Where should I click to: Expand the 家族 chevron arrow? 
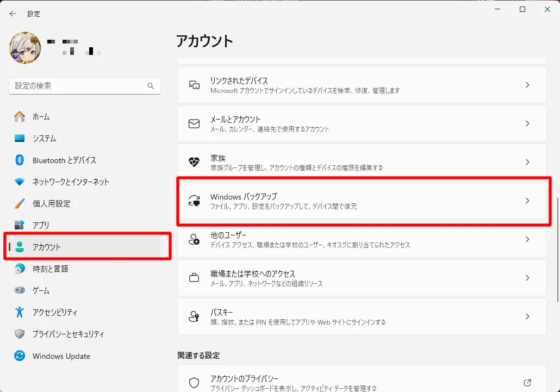point(527,162)
